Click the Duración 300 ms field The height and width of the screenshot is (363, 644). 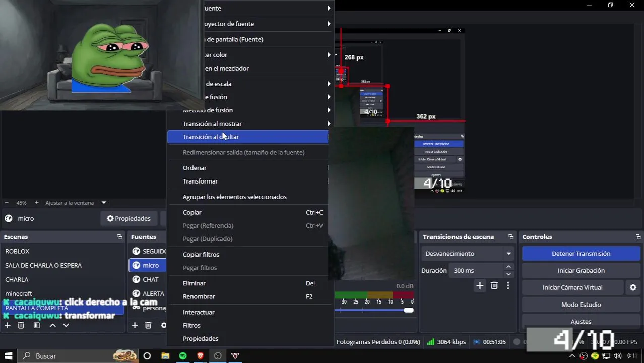(476, 271)
